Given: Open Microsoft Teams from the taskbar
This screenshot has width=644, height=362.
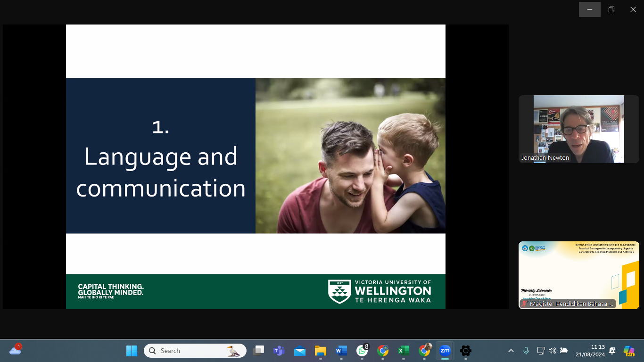Looking at the screenshot, I should tap(279, 351).
